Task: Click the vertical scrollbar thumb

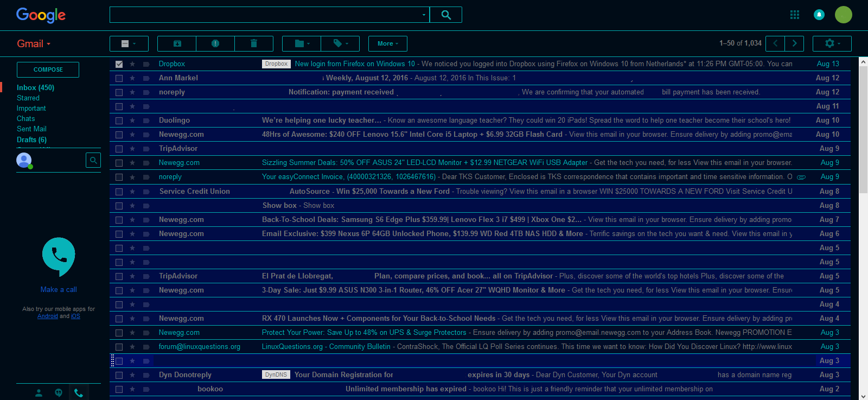Action: point(863,130)
